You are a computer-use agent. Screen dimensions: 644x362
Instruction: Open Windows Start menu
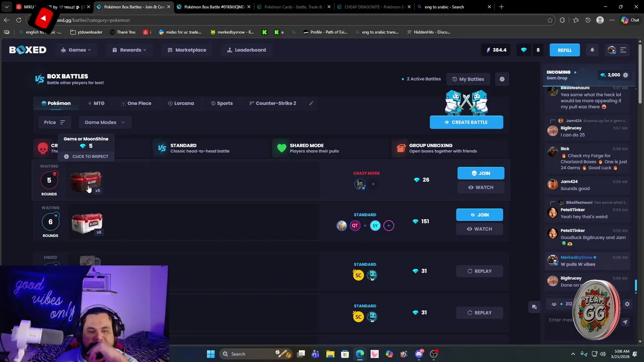(x=211, y=354)
